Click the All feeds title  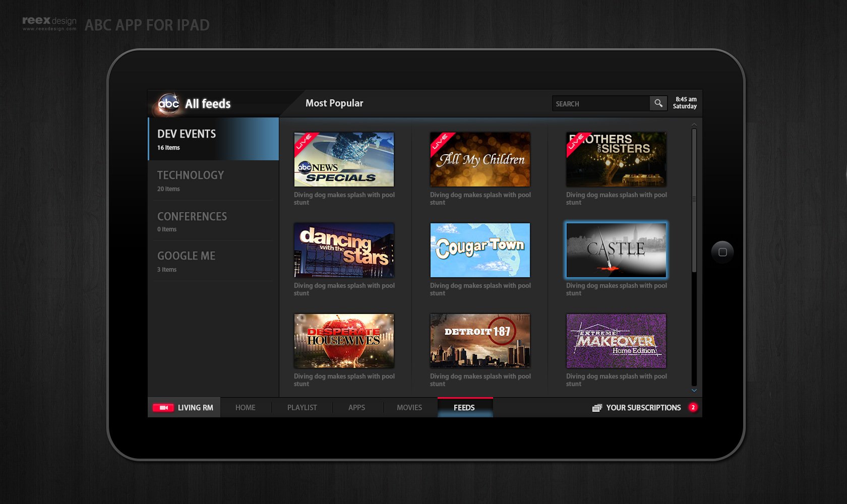click(x=208, y=104)
